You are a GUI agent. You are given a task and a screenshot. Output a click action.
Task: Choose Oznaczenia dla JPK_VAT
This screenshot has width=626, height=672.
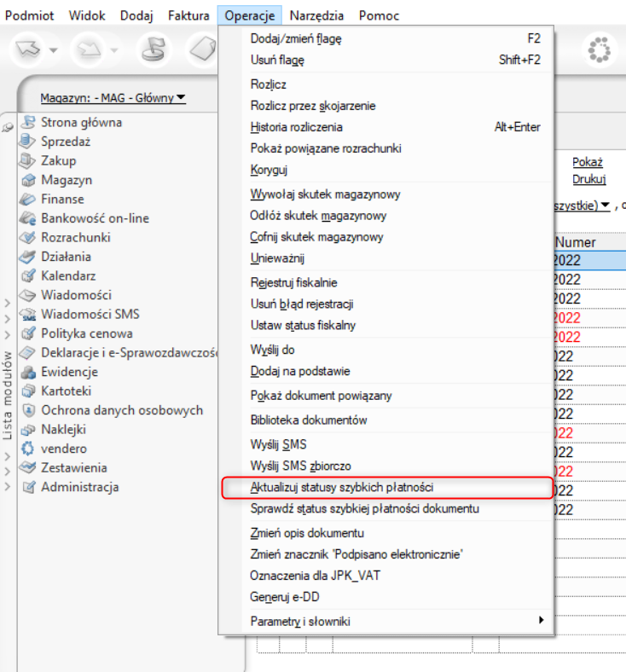pyautogui.click(x=387, y=576)
